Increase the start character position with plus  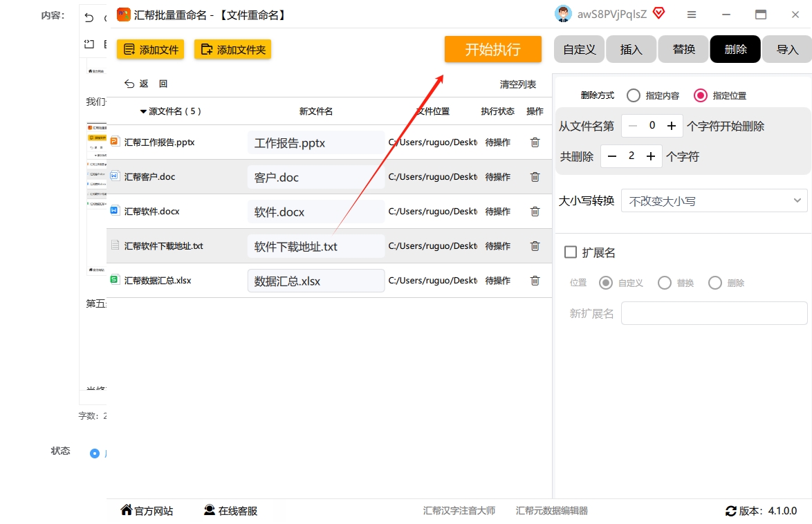[x=672, y=126]
